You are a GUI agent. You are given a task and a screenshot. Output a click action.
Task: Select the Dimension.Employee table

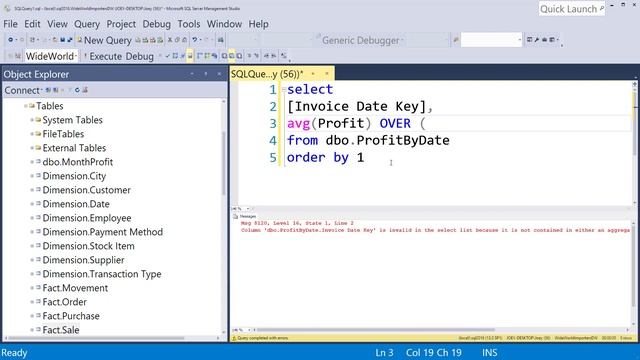tap(87, 218)
